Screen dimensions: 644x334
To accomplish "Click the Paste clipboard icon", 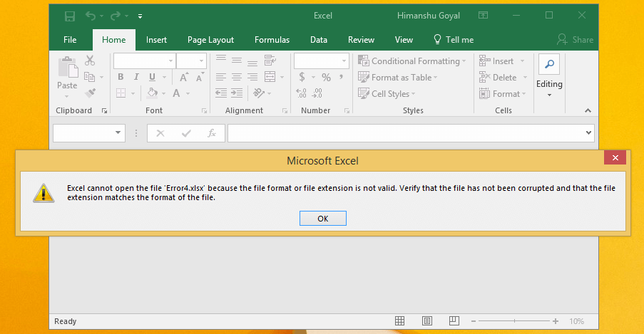I will click(x=68, y=67).
